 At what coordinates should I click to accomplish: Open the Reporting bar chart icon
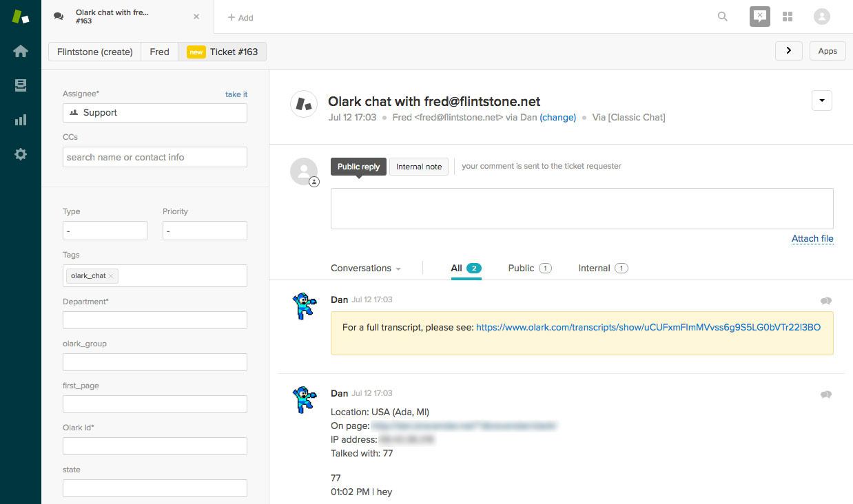click(x=21, y=120)
